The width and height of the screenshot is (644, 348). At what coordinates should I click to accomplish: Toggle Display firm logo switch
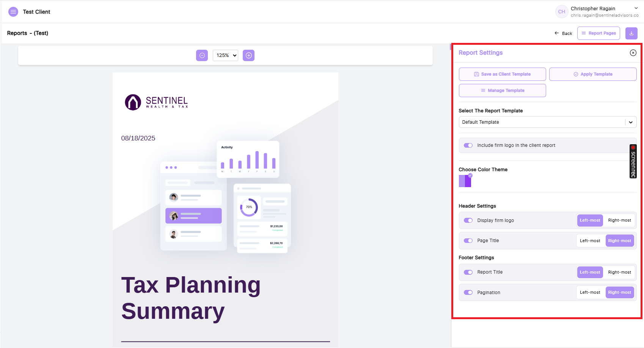pyautogui.click(x=468, y=220)
